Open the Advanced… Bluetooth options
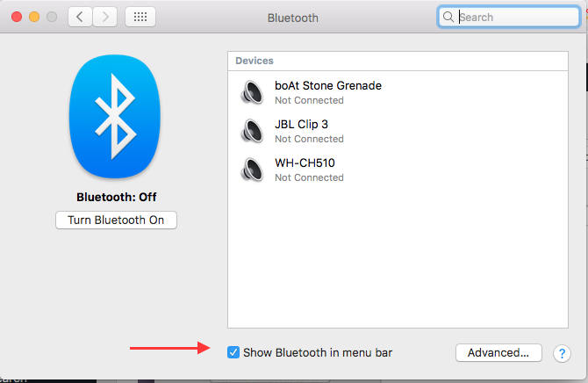588x383 pixels. (498, 352)
